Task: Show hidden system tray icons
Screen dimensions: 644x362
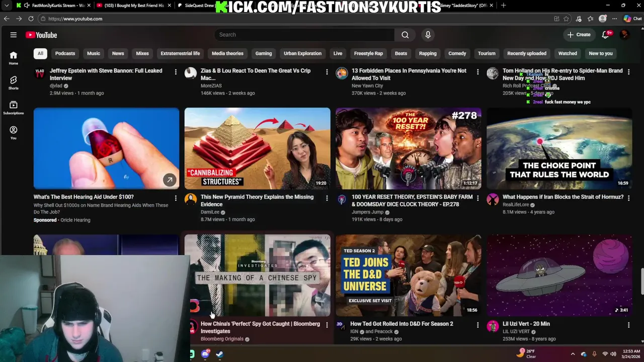Action: (573, 354)
